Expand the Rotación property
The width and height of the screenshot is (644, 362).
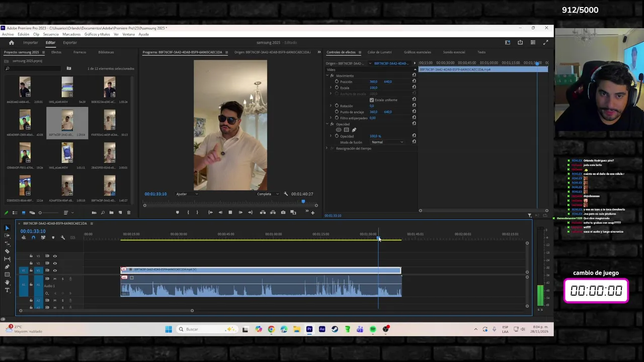331,106
